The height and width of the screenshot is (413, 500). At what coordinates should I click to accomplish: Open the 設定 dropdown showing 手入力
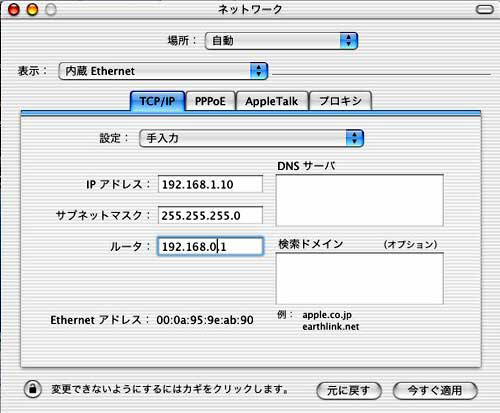(251, 138)
